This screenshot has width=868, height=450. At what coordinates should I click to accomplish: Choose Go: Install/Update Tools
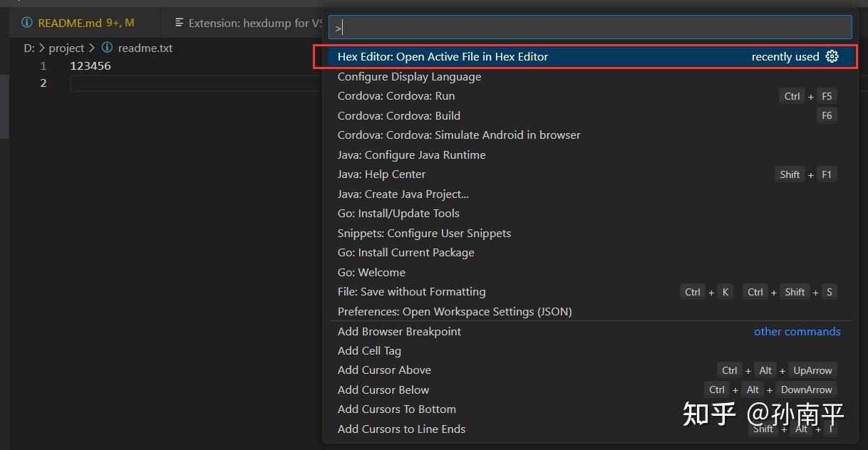click(398, 214)
